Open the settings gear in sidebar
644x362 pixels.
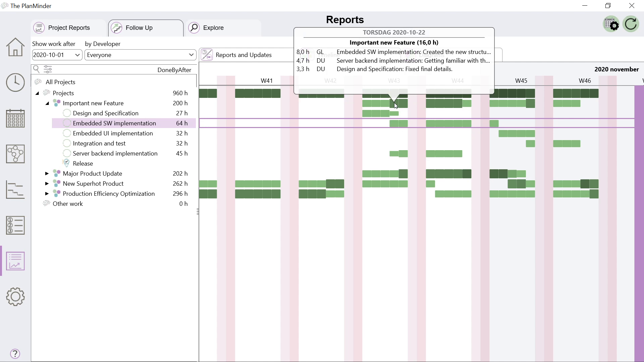15,297
